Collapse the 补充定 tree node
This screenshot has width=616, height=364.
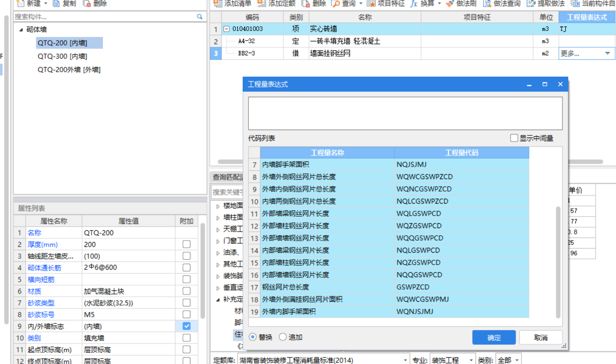coord(218,299)
